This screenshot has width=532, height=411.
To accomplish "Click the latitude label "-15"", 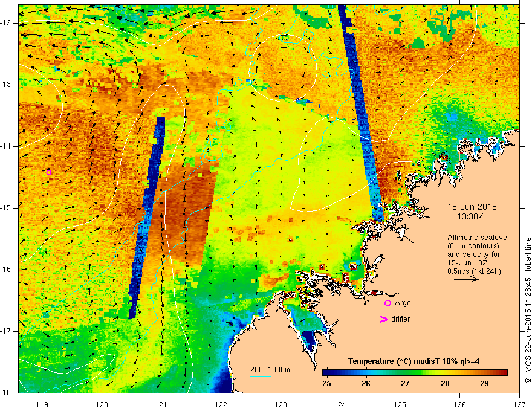I will pos(6,208).
